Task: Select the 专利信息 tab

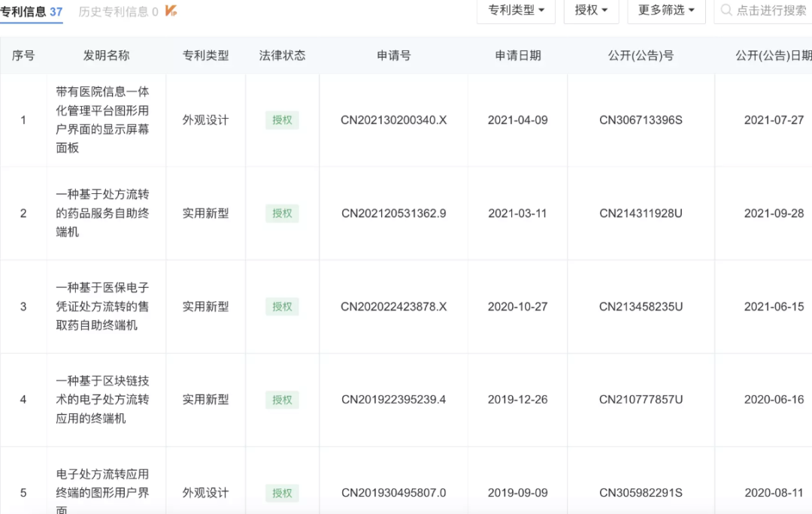Action: click(25, 11)
